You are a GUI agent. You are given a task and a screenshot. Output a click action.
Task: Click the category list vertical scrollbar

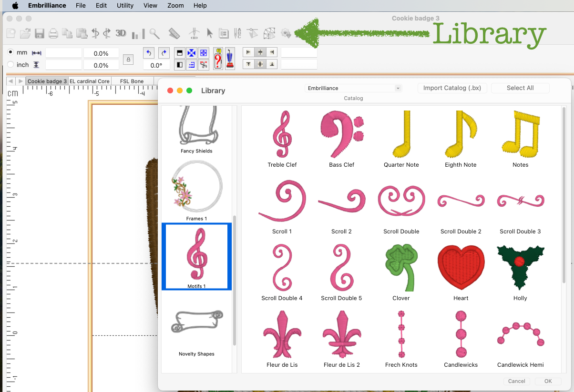[235, 281]
